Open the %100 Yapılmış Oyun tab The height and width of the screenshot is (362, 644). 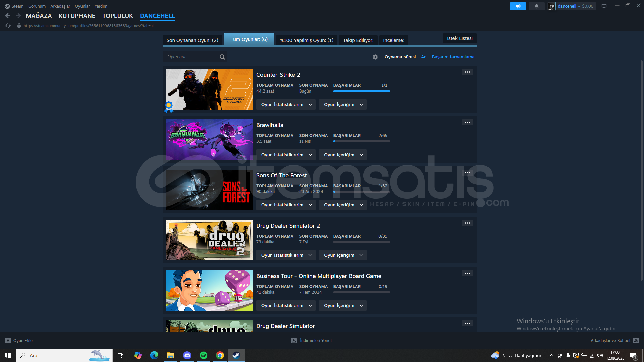[307, 40]
